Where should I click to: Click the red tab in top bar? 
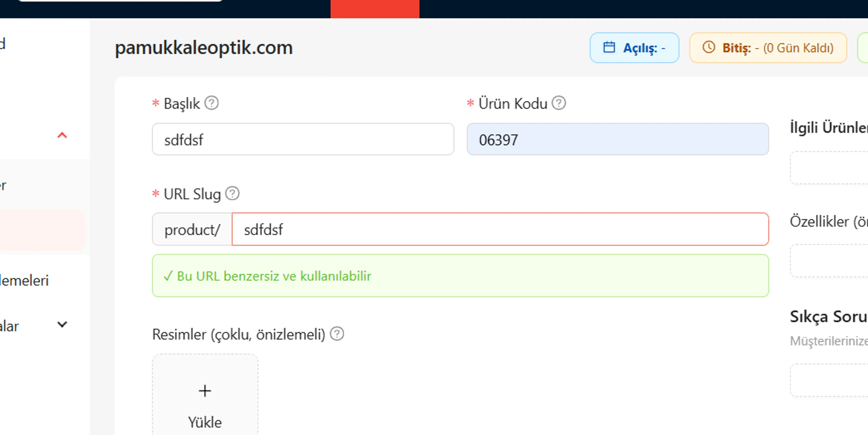point(375,9)
